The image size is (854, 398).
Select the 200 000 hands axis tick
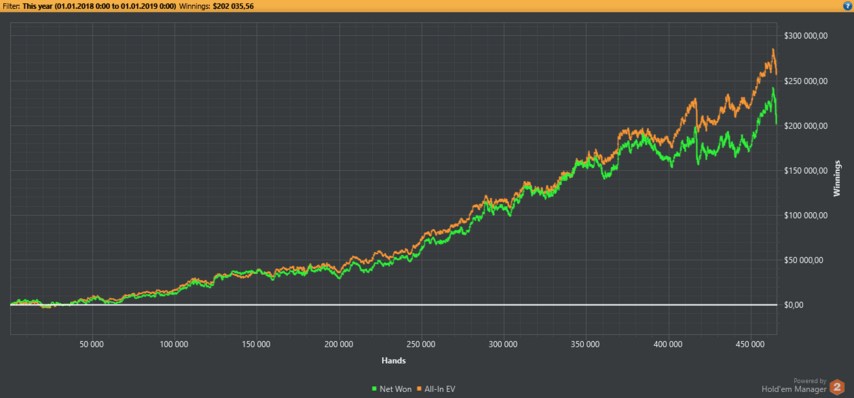coord(339,345)
